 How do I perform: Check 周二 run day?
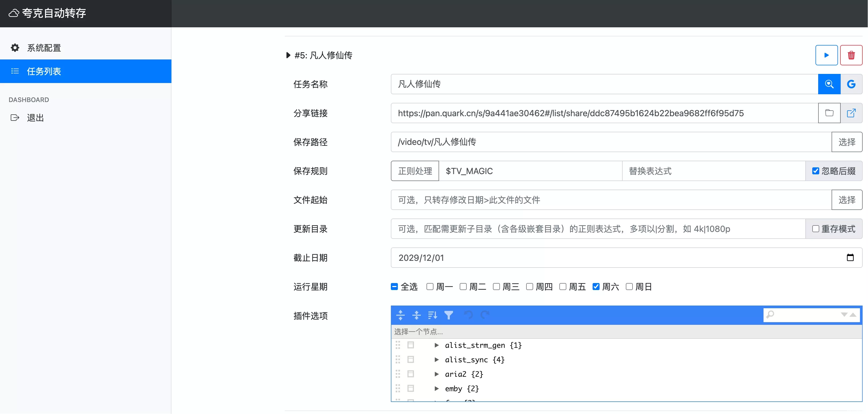click(x=463, y=287)
